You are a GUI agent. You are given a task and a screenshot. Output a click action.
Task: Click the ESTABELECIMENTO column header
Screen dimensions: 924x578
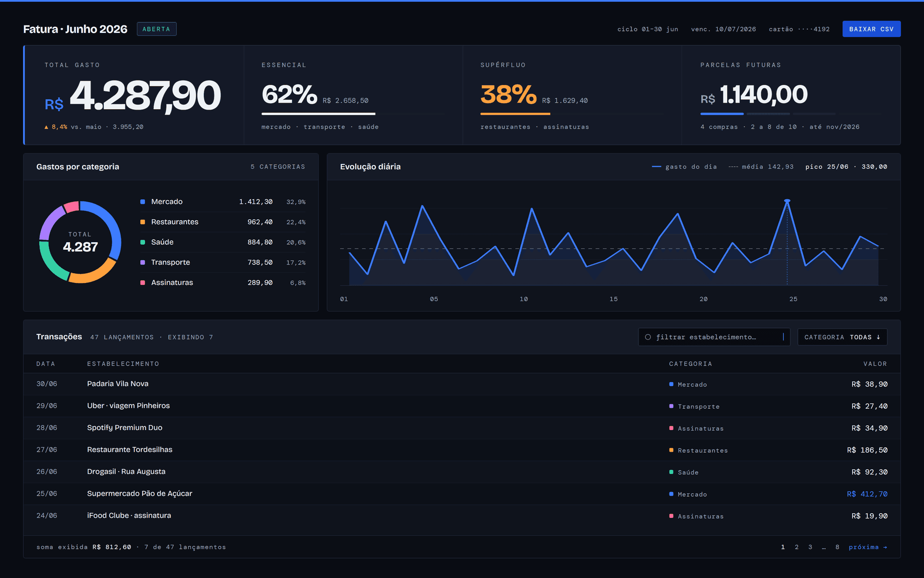tap(123, 364)
